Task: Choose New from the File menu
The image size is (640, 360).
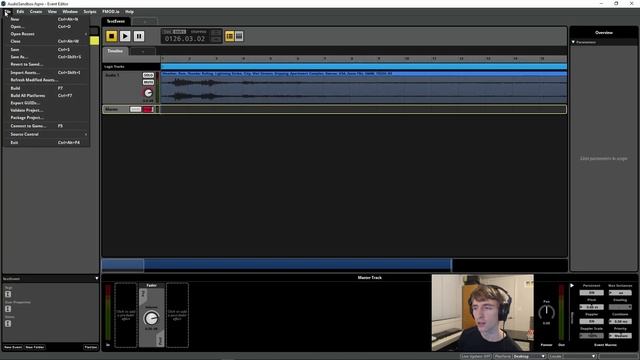Action: (46, 19)
